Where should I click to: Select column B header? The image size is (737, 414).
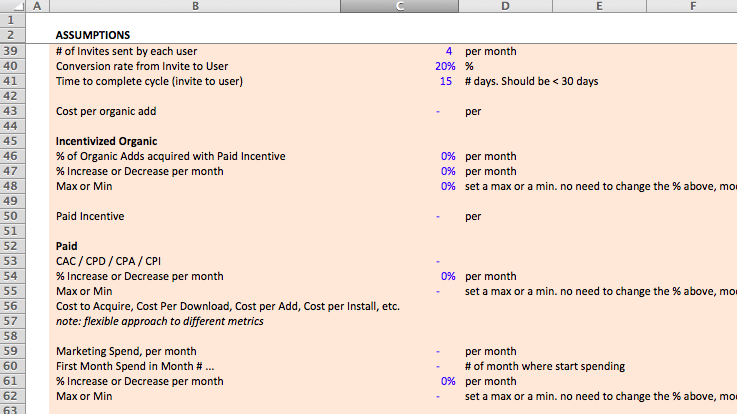195,6
